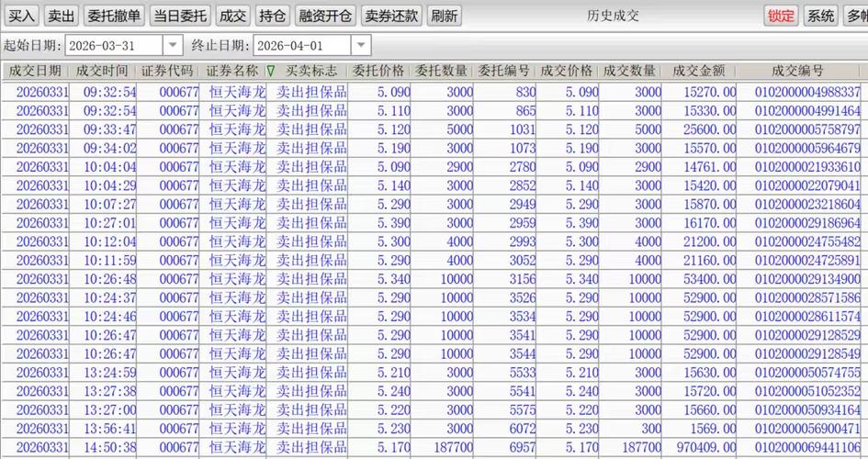
Task: Open 融资开仓
Action: pos(325,16)
